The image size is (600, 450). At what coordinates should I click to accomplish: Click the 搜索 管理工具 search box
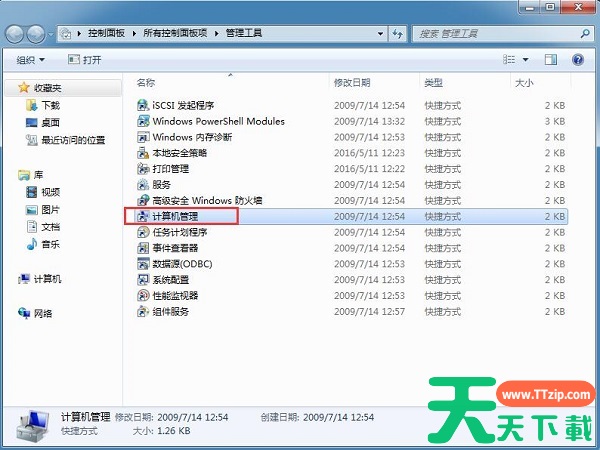(x=495, y=34)
